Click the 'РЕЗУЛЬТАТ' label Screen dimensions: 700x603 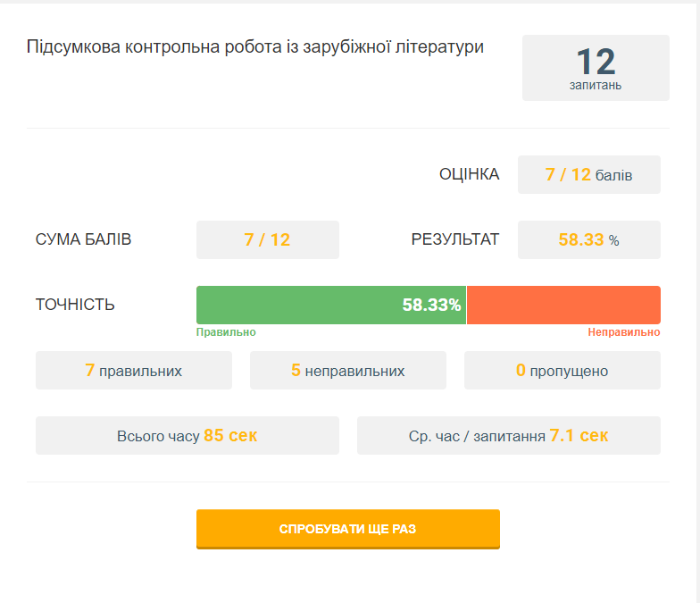point(454,239)
